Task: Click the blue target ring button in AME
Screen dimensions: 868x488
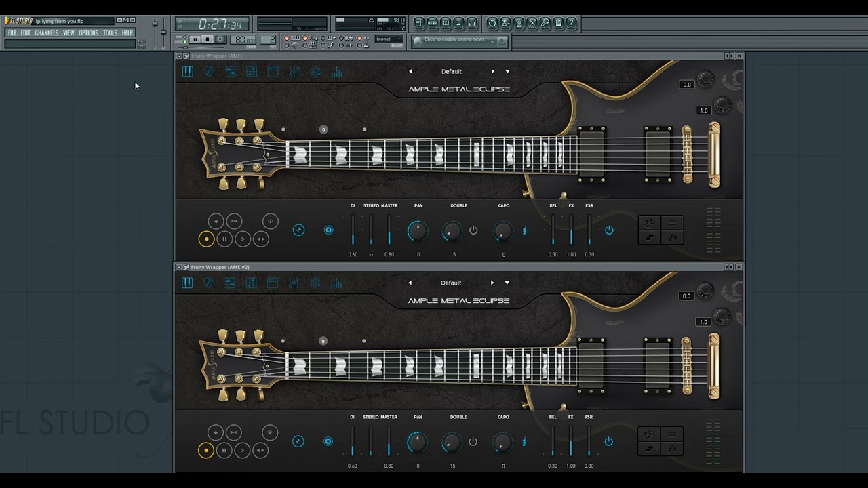Action: [x=328, y=230]
